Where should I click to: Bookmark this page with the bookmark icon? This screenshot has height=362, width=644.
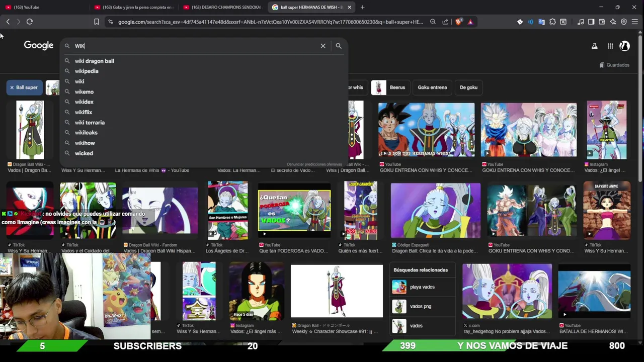point(97,22)
